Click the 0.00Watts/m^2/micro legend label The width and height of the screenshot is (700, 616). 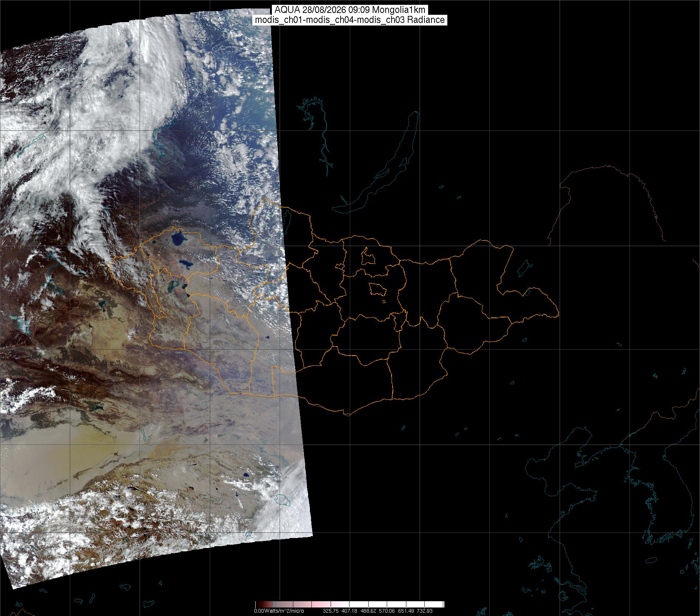tap(279, 611)
